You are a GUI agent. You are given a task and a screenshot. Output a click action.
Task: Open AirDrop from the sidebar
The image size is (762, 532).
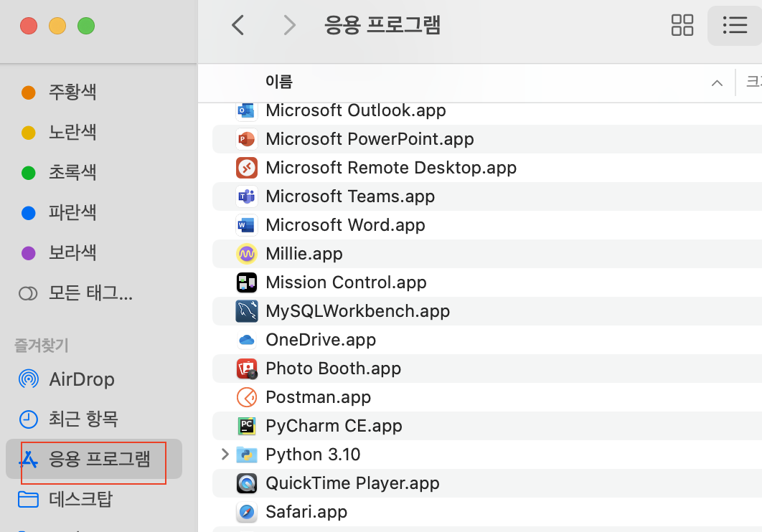pyautogui.click(x=82, y=379)
